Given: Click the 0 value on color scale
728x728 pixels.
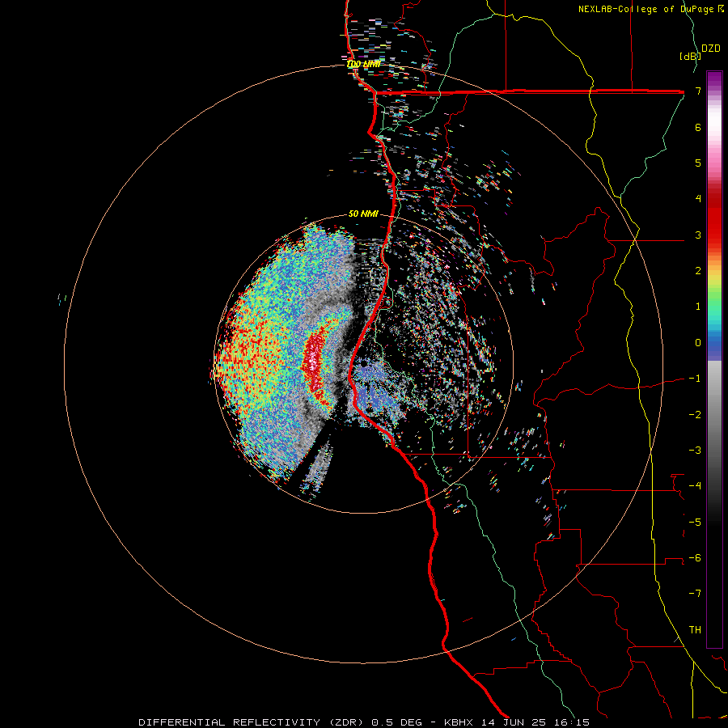Looking at the screenshot, I should [x=698, y=343].
